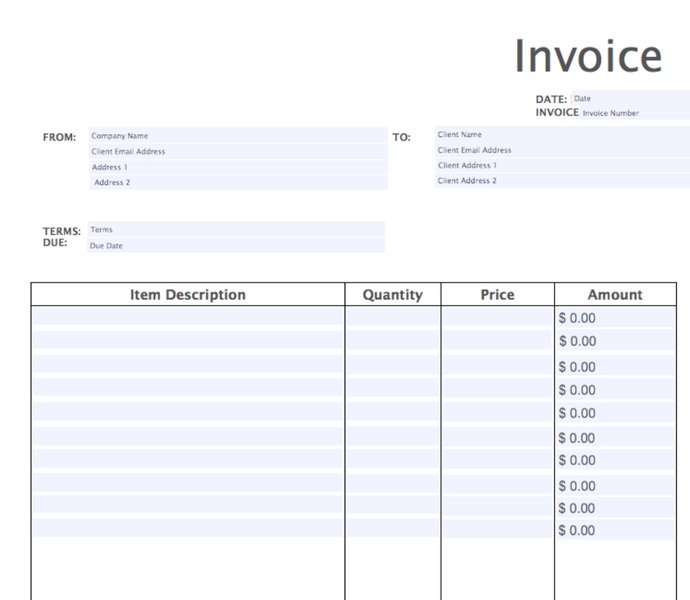This screenshot has width=690, height=600.
Task: Click the Client Address 2 field
Action: (x=562, y=180)
